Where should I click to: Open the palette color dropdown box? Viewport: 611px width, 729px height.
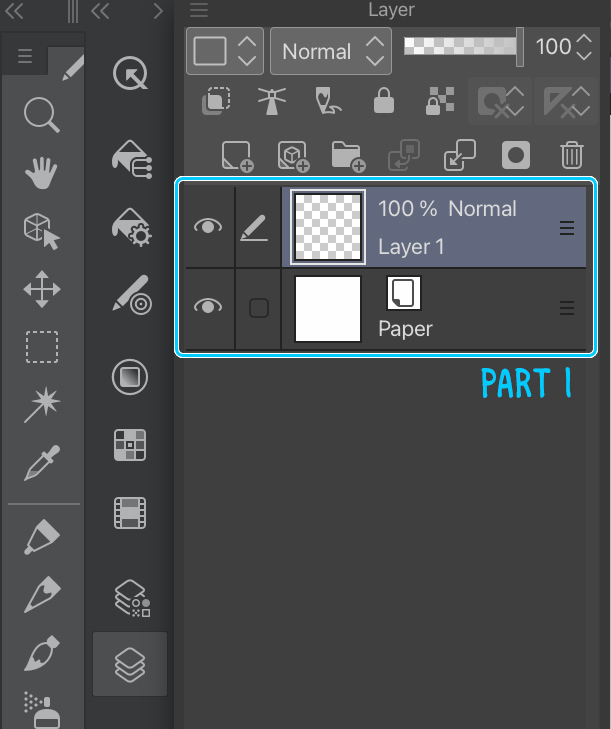225,51
